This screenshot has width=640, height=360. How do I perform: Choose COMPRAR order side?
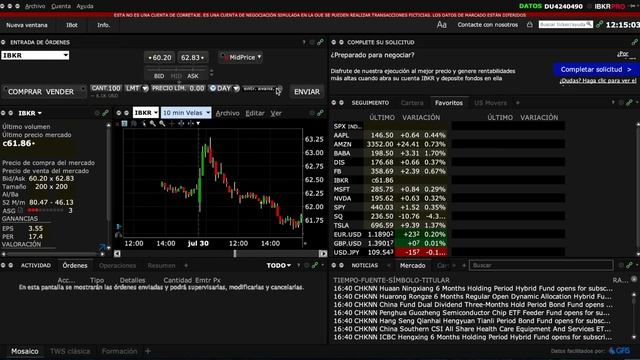click(x=25, y=92)
